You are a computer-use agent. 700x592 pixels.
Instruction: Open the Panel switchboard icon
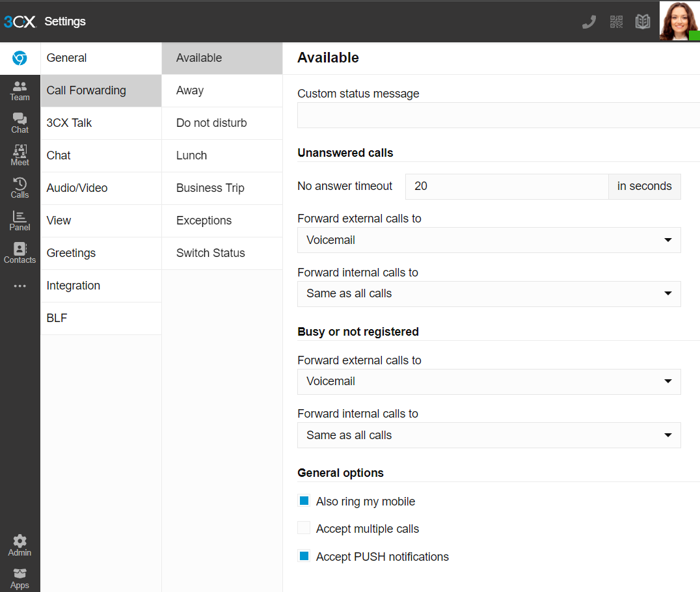20,221
